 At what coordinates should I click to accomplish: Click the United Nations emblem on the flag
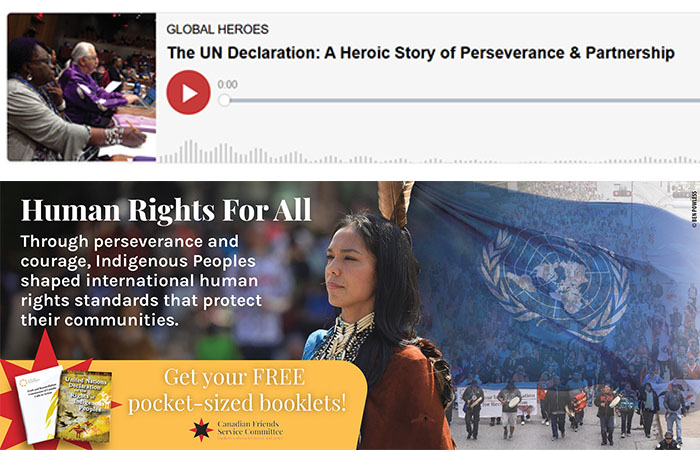555,280
